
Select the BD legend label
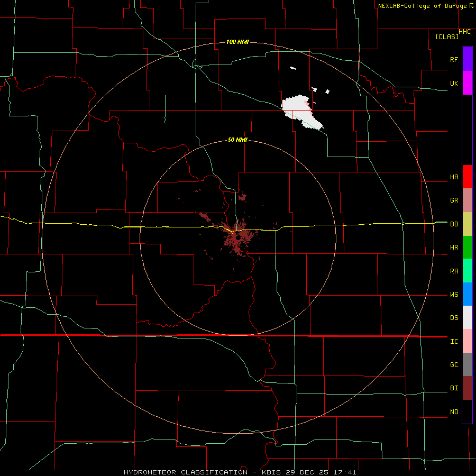coord(454,224)
